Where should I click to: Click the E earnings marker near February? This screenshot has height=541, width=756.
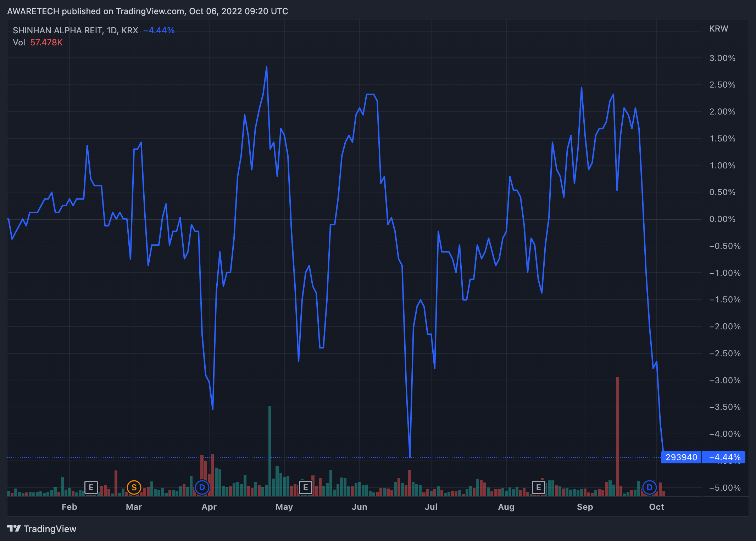91,487
